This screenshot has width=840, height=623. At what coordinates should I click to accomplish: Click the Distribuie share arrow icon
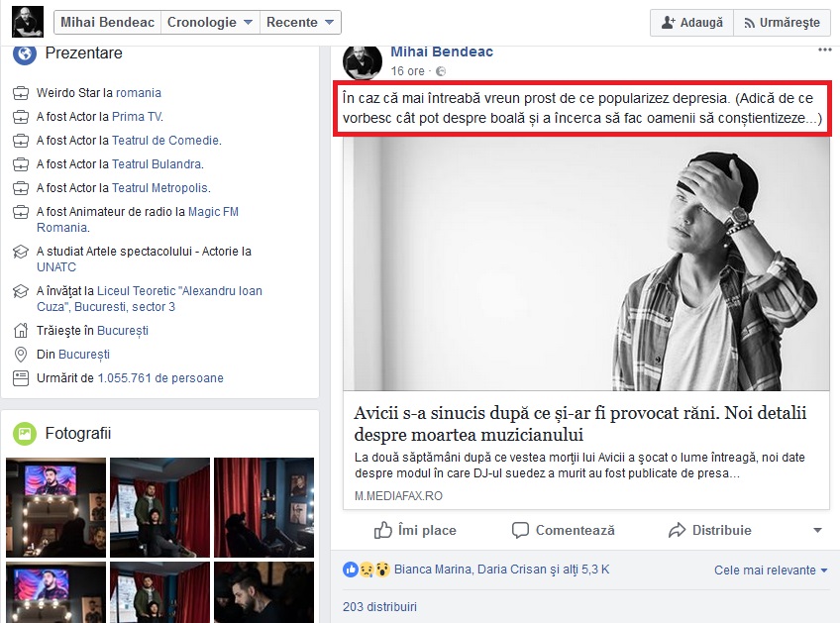coord(678,530)
